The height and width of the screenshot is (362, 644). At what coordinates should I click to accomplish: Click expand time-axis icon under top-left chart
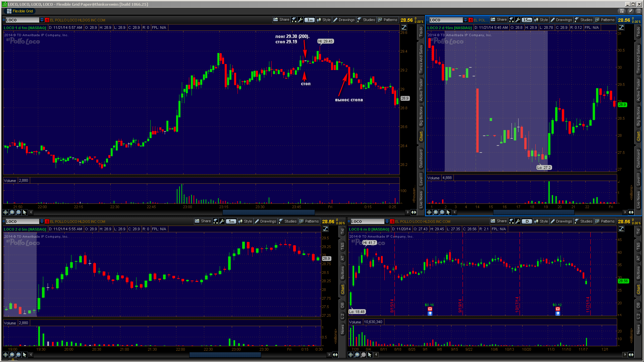414,212
